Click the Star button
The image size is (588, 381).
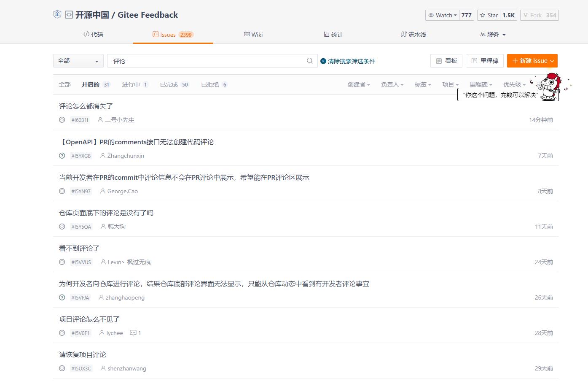click(x=489, y=15)
